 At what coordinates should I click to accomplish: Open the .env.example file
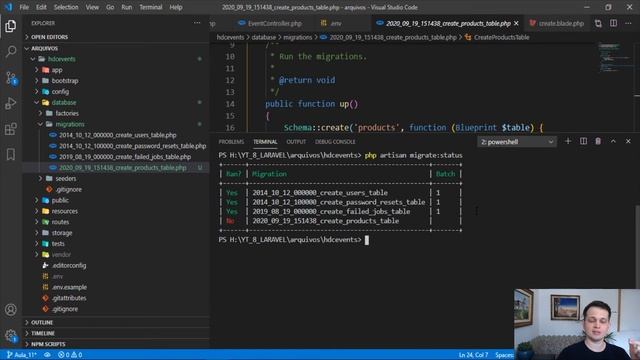(69, 287)
